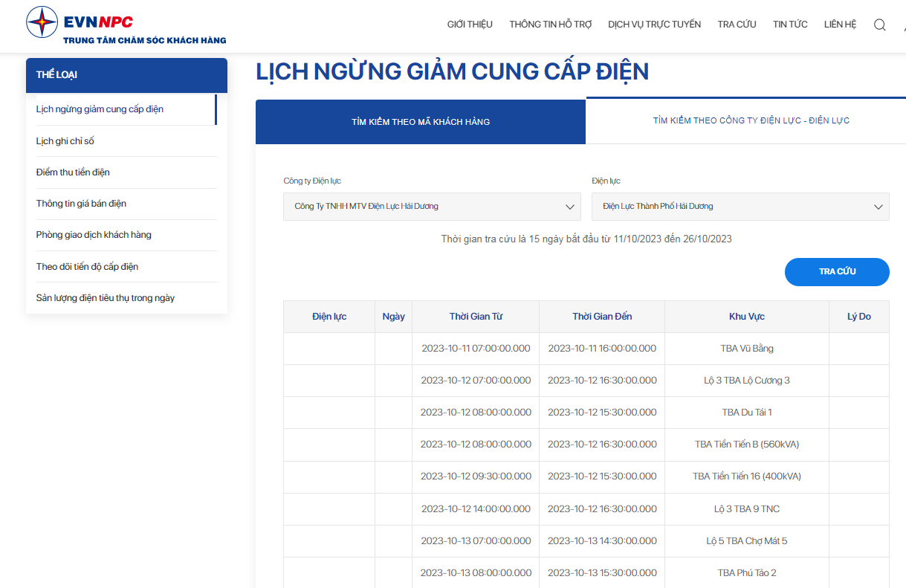Viewport: 906px width, 588px height.
Task: Open Lịch ghi chỉ số in sidebar
Action: [65, 141]
